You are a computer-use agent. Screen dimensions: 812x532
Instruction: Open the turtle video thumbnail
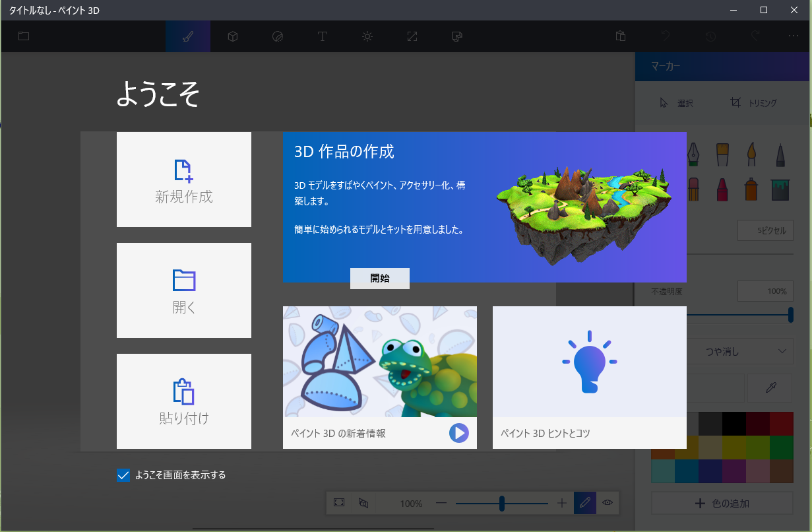pos(380,362)
